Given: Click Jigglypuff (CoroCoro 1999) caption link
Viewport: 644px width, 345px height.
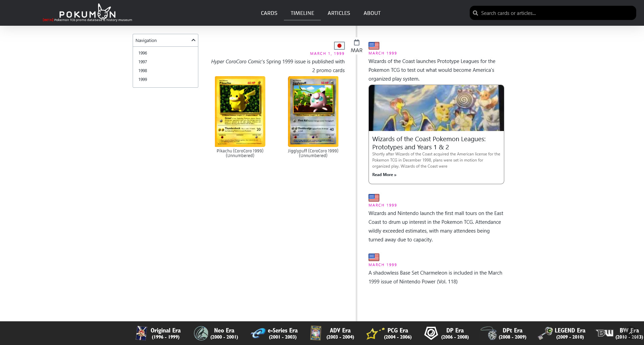Looking at the screenshot, I should pyautogui.click(x=313, y=153).
